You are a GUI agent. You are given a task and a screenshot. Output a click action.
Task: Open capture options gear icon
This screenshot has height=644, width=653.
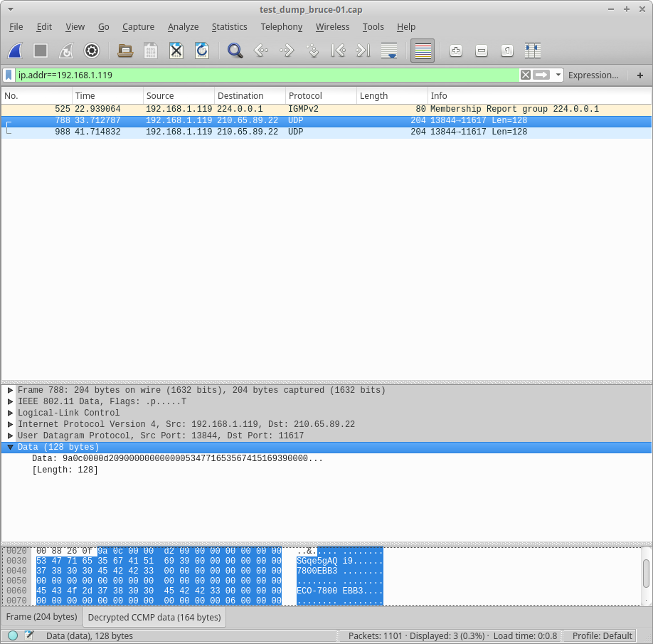(x=92, y=51)
